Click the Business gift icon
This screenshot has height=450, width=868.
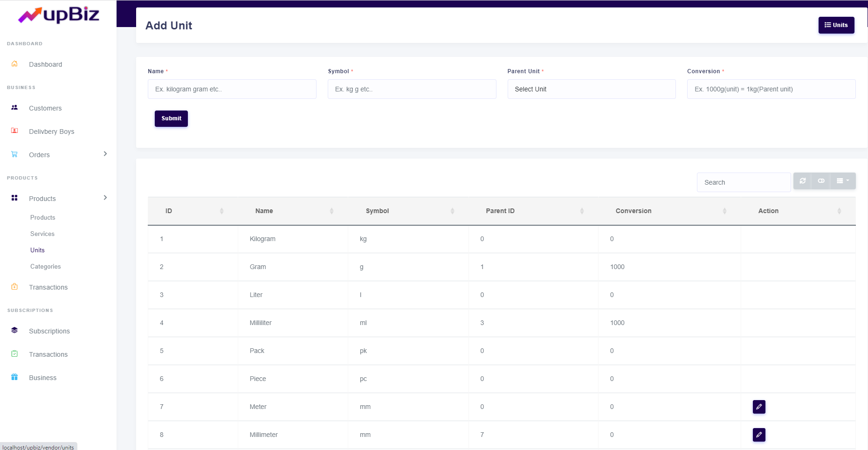coord(14,377)
